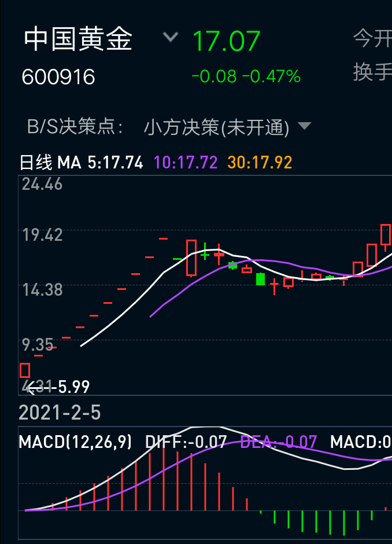
Task: Tap the purple DEA:-0.07 value
Action: click(x=278, y=442)
